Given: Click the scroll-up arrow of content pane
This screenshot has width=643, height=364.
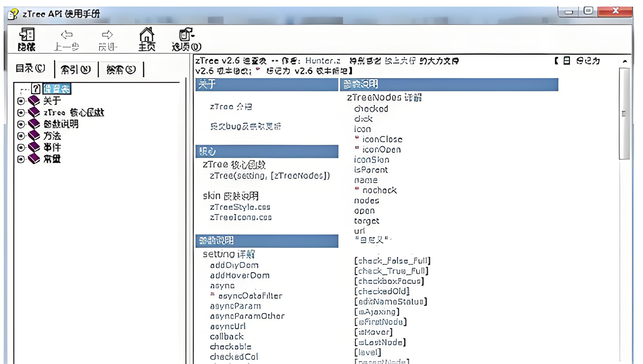Looking at the screenshot, I should coord(625,61).
